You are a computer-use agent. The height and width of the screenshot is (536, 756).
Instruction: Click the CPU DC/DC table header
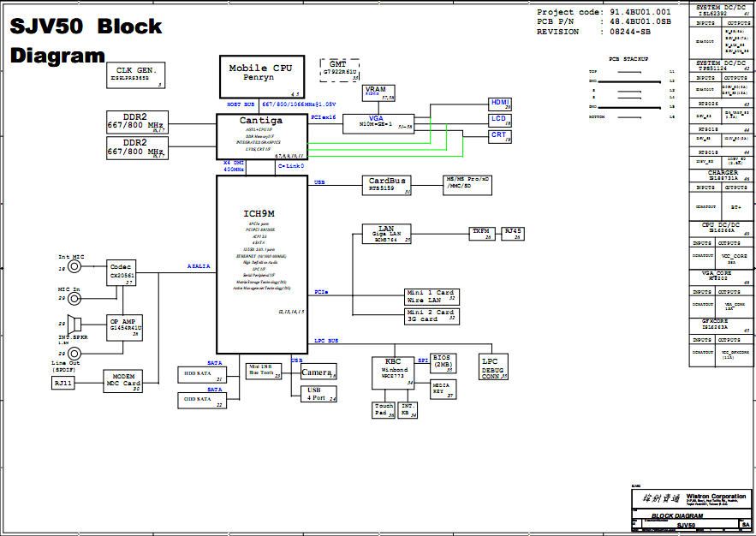(x=721, y=228)
